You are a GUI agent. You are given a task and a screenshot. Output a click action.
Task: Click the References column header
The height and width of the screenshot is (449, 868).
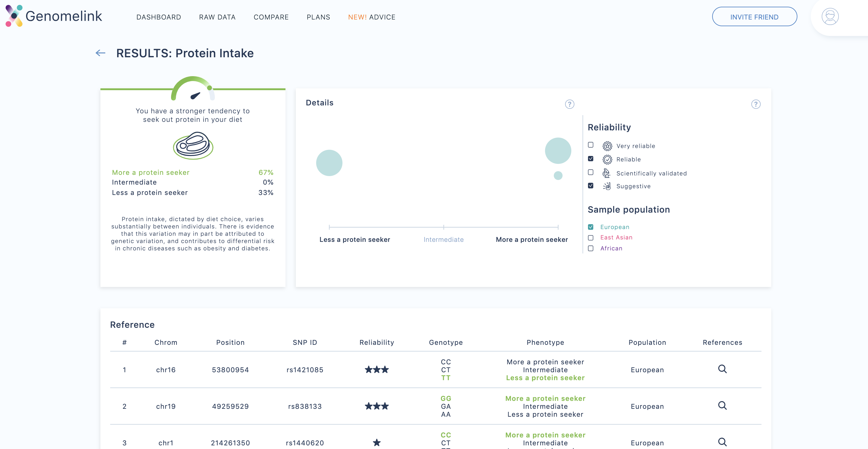722,342
